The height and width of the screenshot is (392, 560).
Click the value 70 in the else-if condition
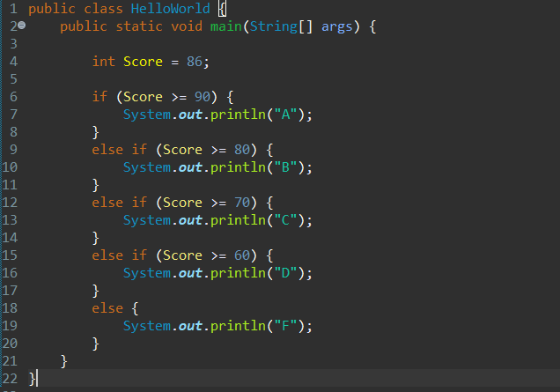(242, 203)
